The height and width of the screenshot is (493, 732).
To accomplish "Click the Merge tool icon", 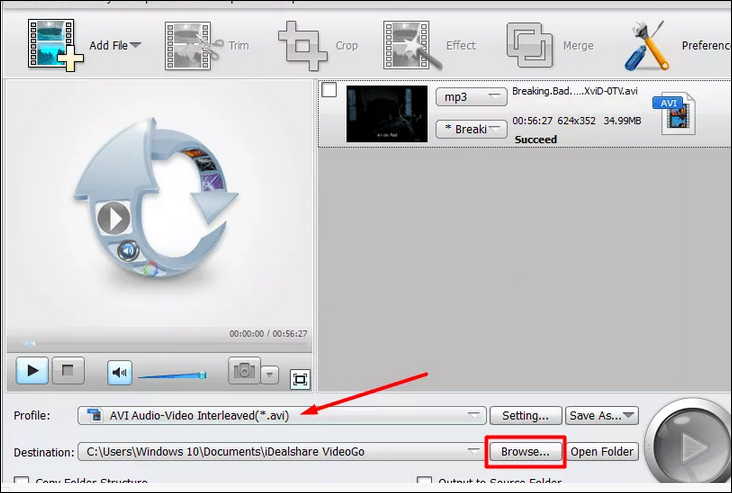I will point(529,45).
